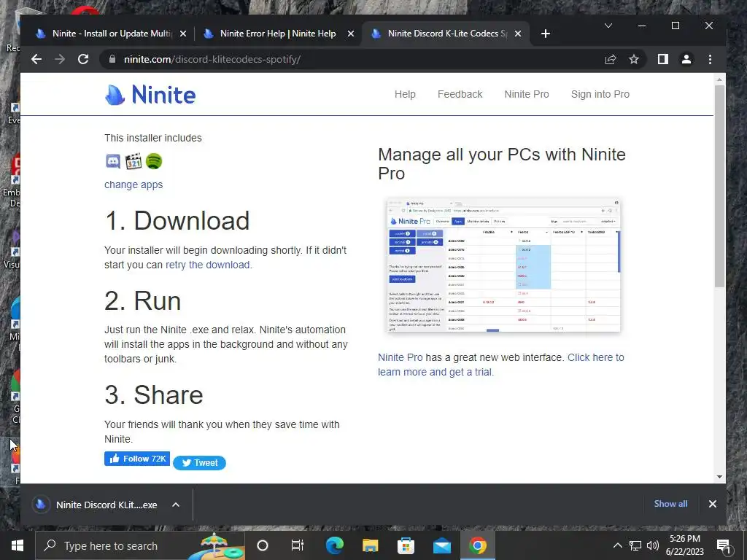Reload the Ninite page

click(83, 59)
